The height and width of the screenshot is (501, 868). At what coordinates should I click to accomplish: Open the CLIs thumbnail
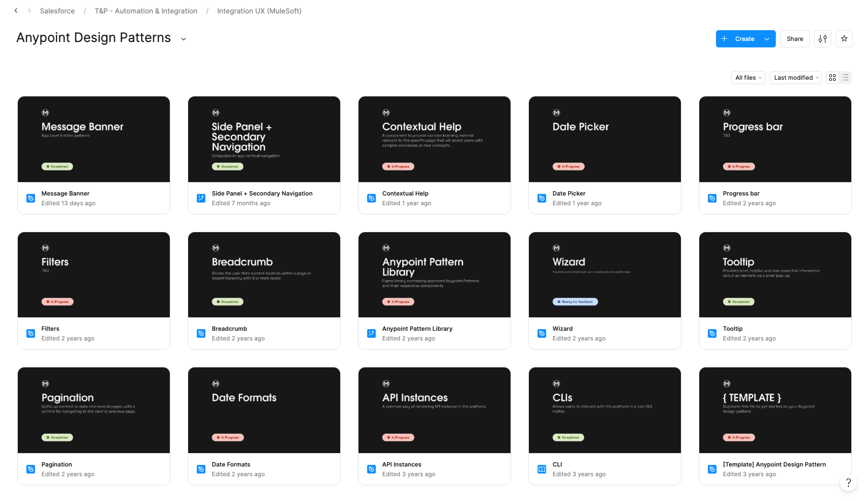point(605,410)
